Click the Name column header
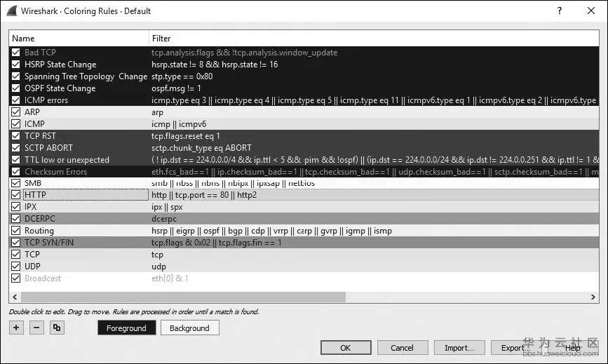This screenshot has height=364, width=608. coord(79,39)
